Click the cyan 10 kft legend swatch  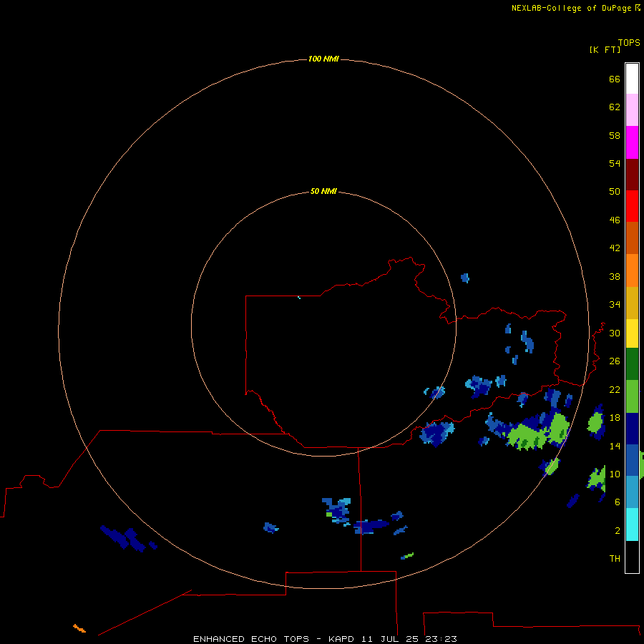[x=632, y=525]
